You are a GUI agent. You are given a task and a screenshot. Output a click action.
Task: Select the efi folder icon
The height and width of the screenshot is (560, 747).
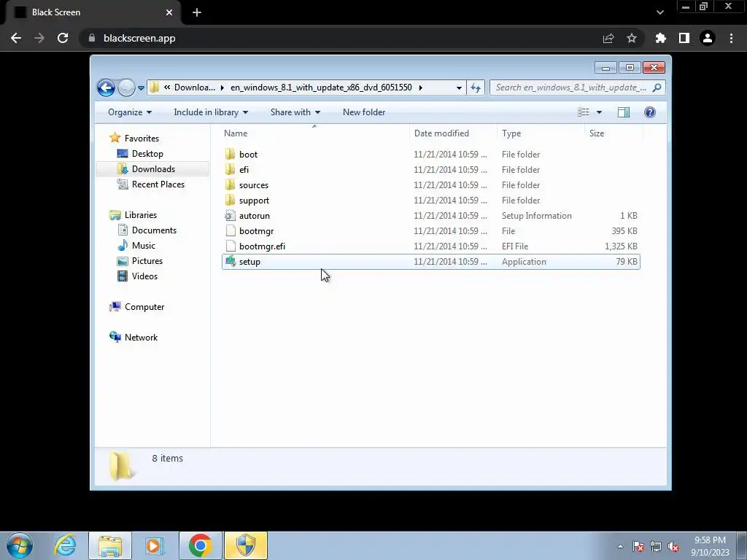pos(230,169)
